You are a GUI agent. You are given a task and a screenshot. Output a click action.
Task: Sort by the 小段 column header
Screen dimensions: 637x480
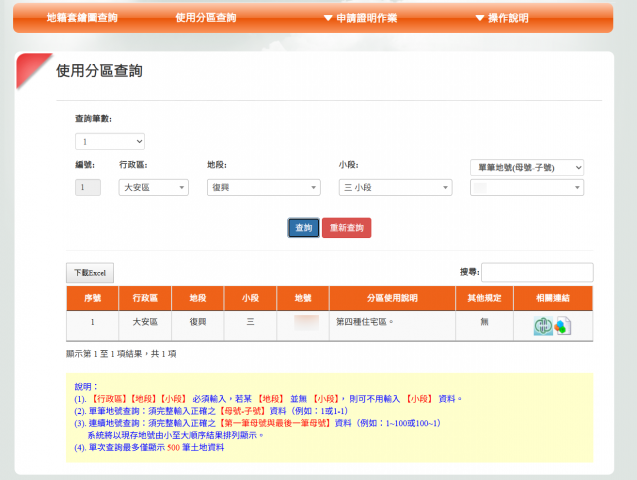coord(250,298)
